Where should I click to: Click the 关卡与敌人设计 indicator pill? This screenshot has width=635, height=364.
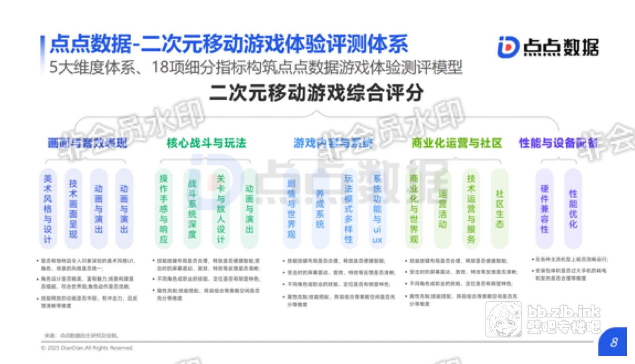[x=220, y=209]
